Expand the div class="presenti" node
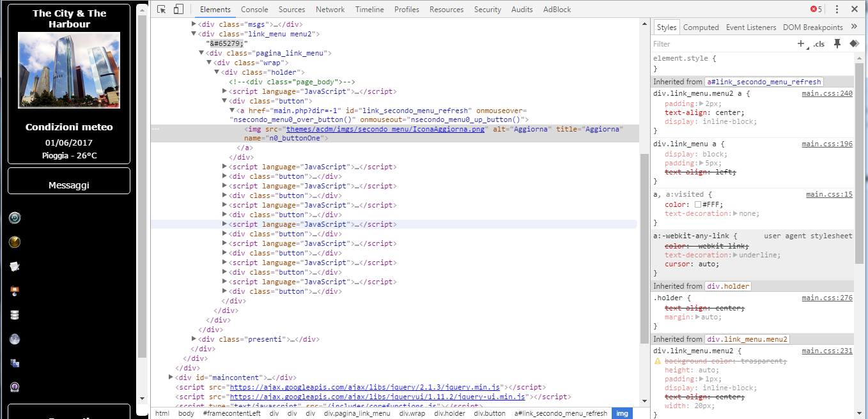Screen dimensions: 868x419 (x=194, y=339)
